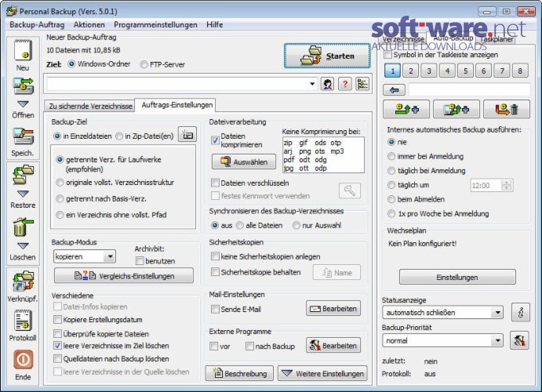
Task: Click the Vergleichs-Einstellungen button
Action: (x=124, y=276)
